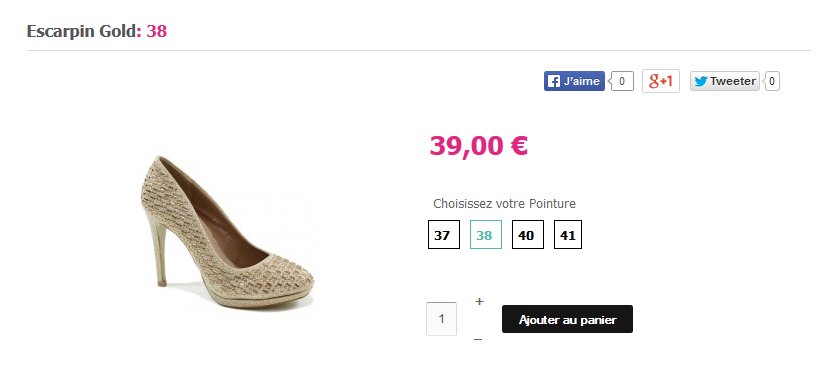The height and width of the screenshot is (376, 816).
Task: Open the tweet count bubble
Action: [x=772, y=81]
